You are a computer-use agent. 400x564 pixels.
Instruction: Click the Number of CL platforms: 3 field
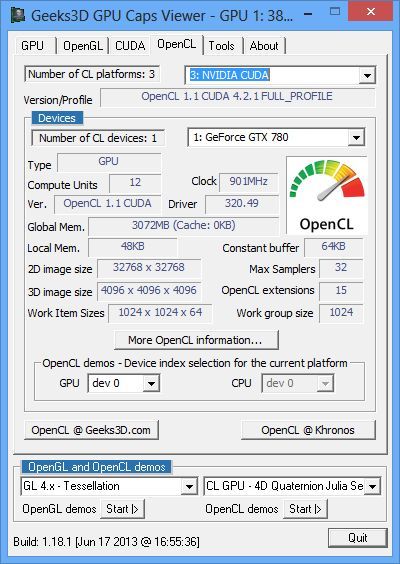[x=92, y=74]
